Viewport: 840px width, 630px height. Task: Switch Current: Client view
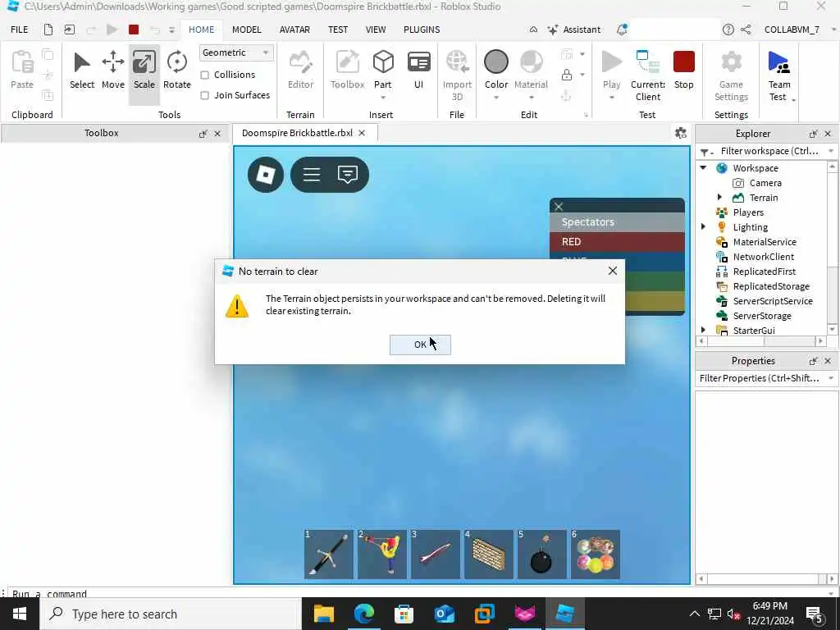click(648, 75)
